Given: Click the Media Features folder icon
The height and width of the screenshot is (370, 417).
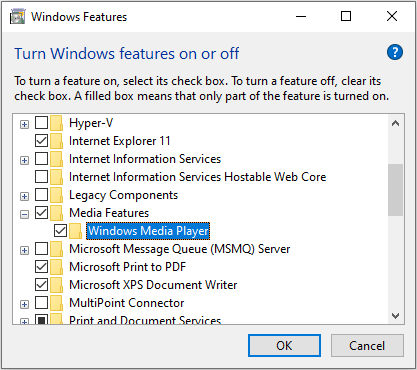Looking at the screenshot, I should [57, 213].
